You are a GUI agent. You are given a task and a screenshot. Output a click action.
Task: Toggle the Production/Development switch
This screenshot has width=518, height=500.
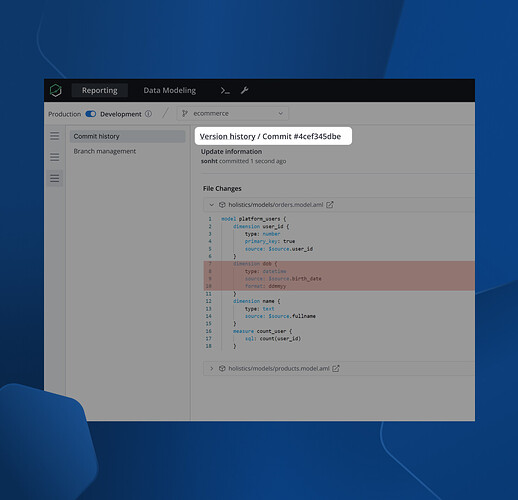point(91,114)
